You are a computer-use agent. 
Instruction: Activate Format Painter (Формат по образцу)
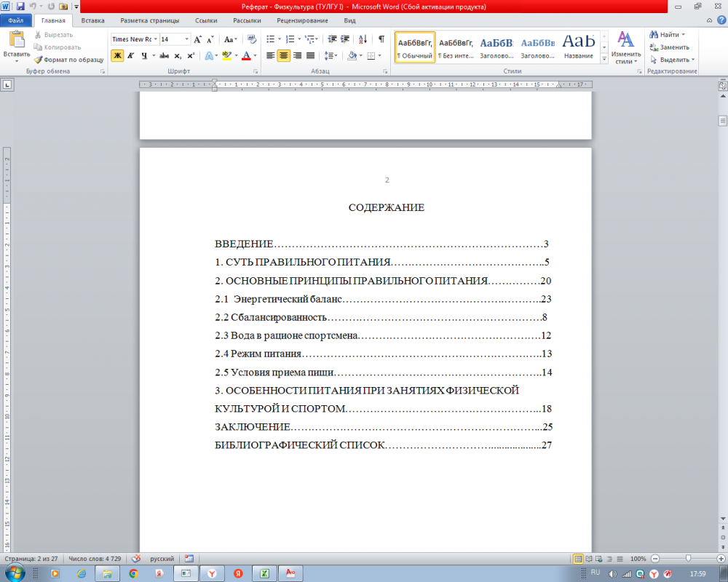click(x=68, y=60)
